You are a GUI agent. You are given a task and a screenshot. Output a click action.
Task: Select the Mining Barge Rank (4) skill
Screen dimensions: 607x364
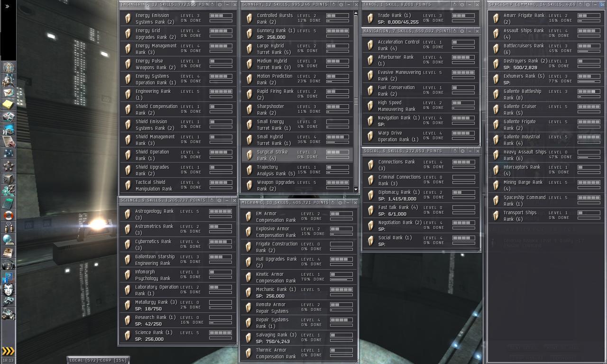(546, 185)
